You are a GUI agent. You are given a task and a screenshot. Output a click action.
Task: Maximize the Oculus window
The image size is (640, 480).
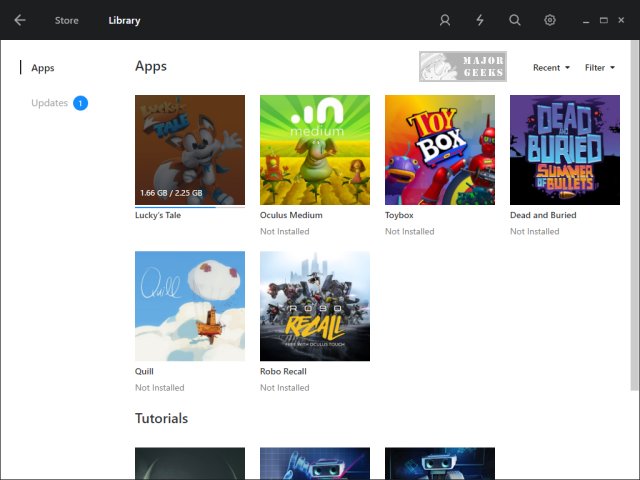(x=604, y=20)
